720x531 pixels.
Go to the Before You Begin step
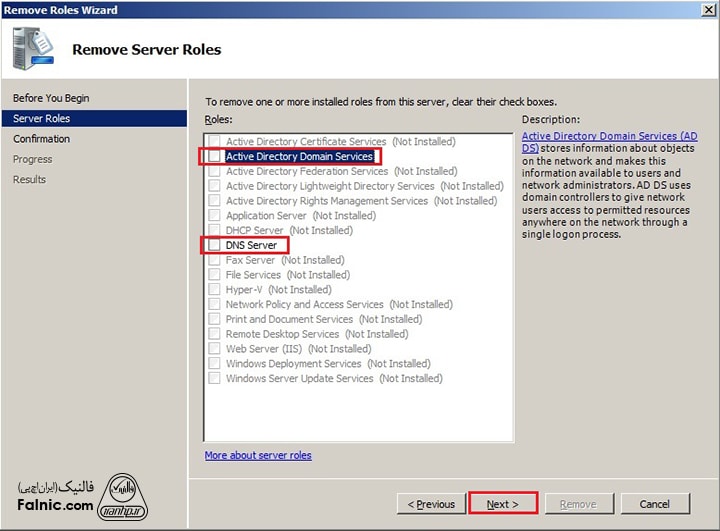pyautogui.click(x=51, y=98)
